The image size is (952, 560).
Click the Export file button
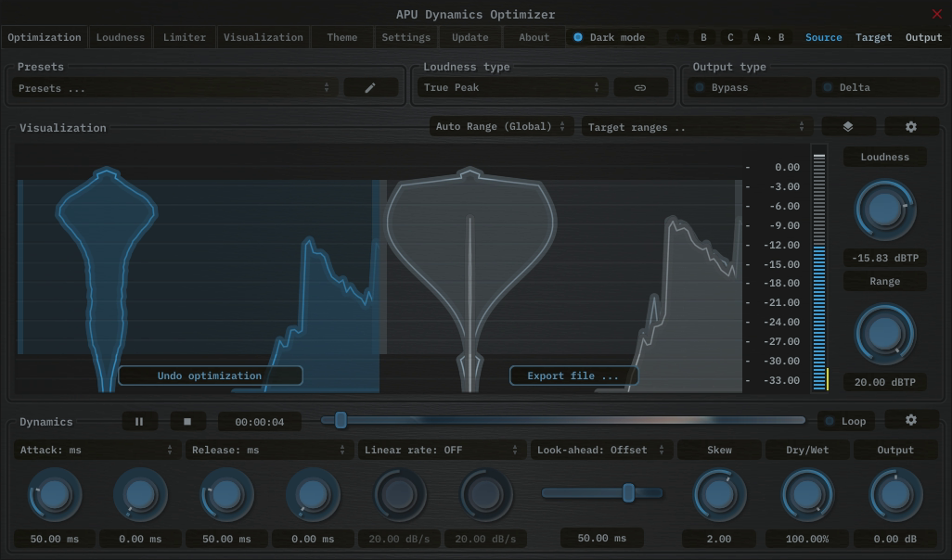click(x=573, y=375)
